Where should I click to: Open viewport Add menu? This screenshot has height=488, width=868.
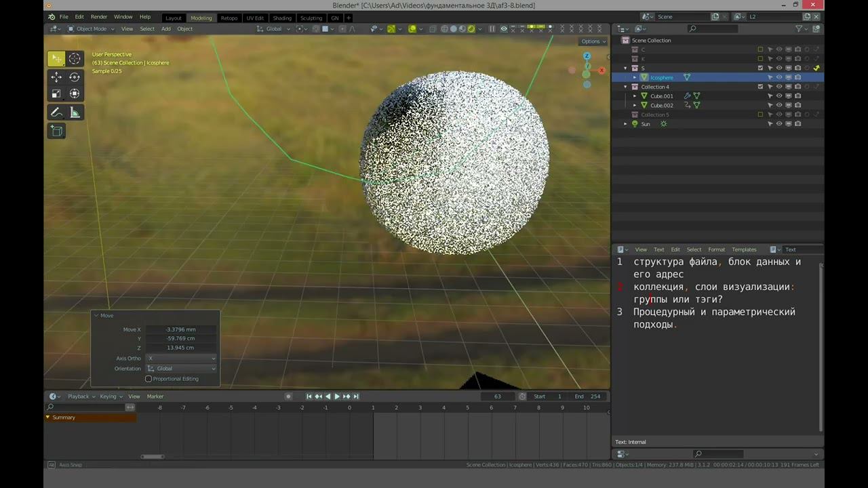(166, 28)
